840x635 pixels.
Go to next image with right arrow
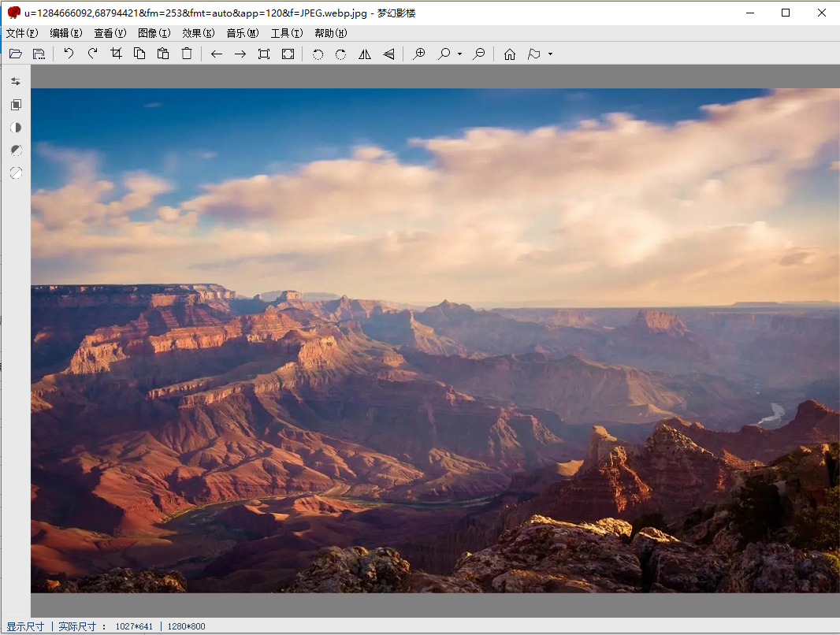(x=240, y=54)
